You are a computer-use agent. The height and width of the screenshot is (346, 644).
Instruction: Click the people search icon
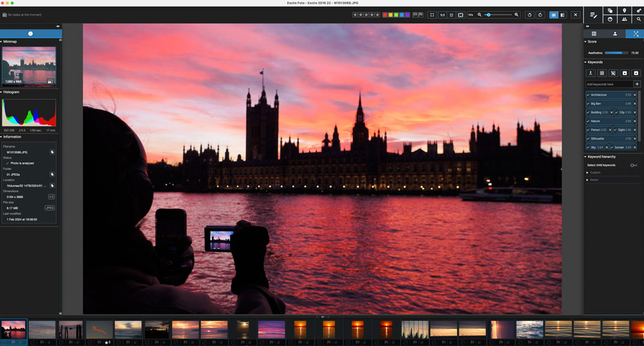coord(624,19)
